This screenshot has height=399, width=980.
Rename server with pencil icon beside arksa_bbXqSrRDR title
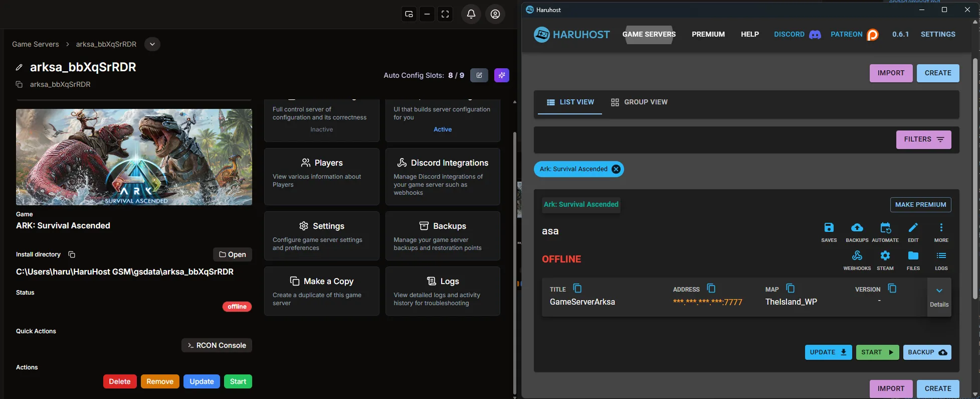pyautogui.click(x=19, y=67)
